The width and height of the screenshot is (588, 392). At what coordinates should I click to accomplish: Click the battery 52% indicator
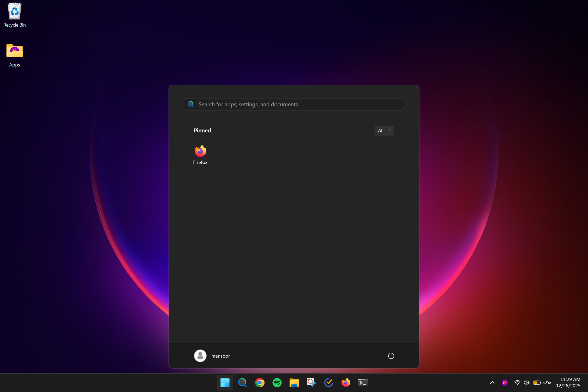(x=542, y=383)
